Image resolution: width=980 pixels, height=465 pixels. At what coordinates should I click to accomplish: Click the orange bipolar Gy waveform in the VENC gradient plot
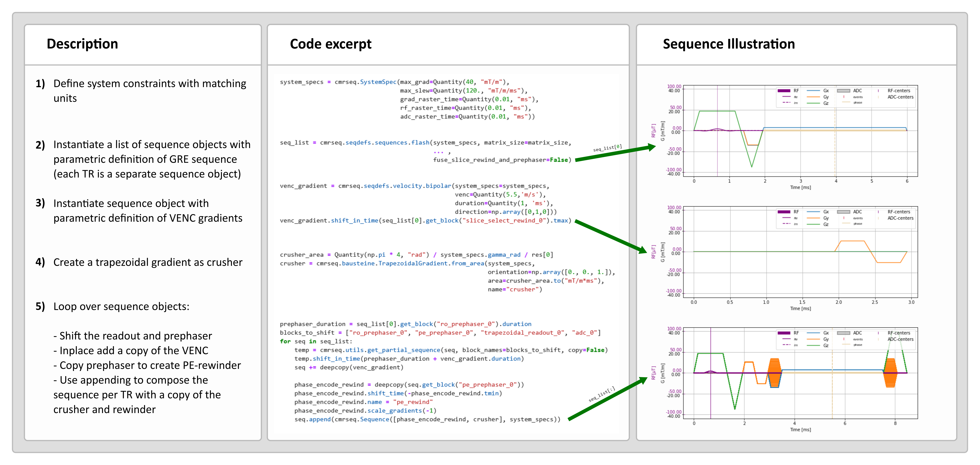click(x=852, y=241)
